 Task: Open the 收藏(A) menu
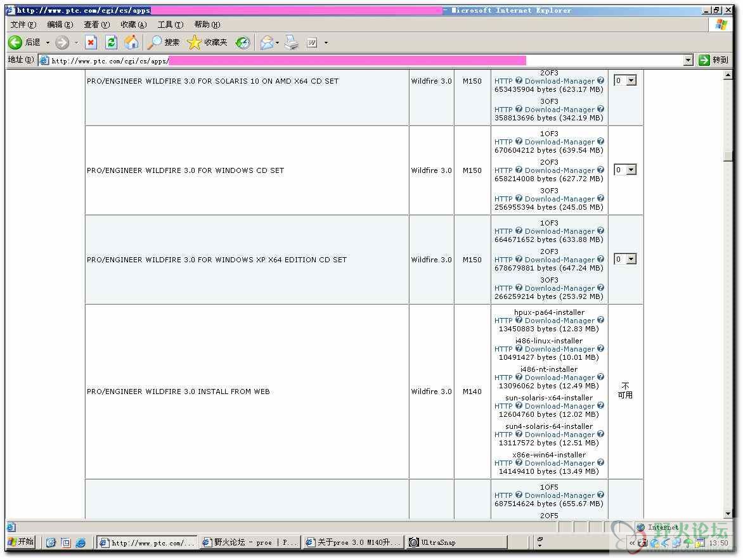(134, 25)
